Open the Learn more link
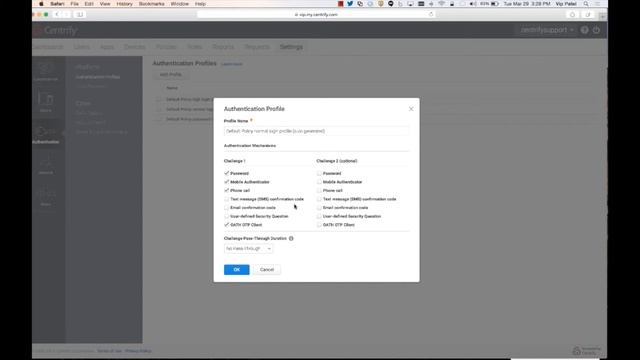This screenshot has height=360, width=640. (x=231, y=64)
